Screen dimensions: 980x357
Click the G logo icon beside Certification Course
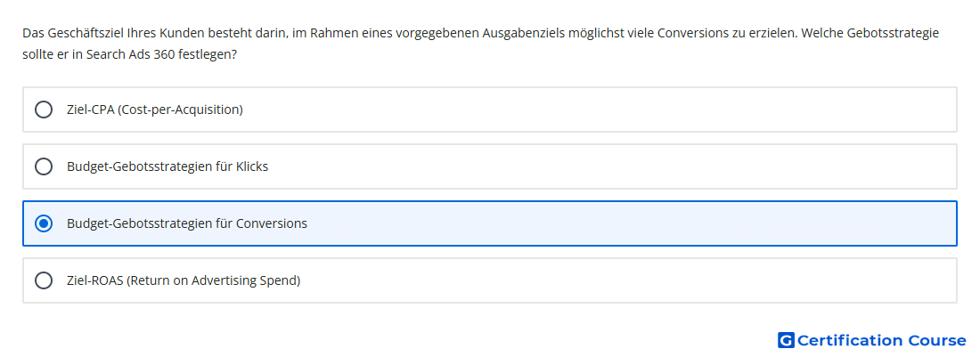pyautogui.click(x=786, y=340)
